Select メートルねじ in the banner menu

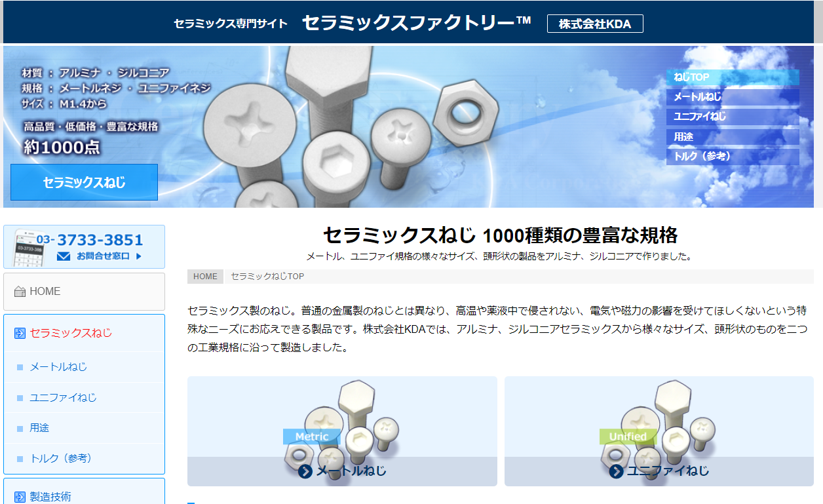coord(697,97)
